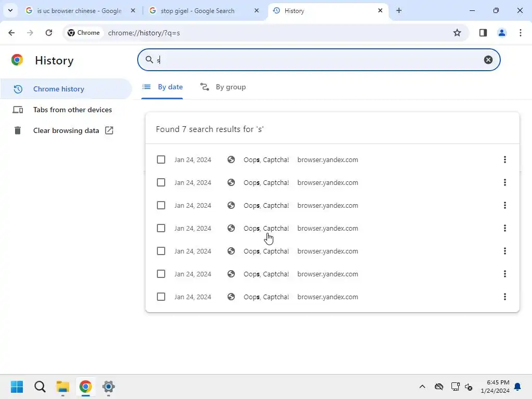This screenshot has width=532, height=399.
Task: Click the Chrome logo beside History
Action: click(x=17, y=60)
